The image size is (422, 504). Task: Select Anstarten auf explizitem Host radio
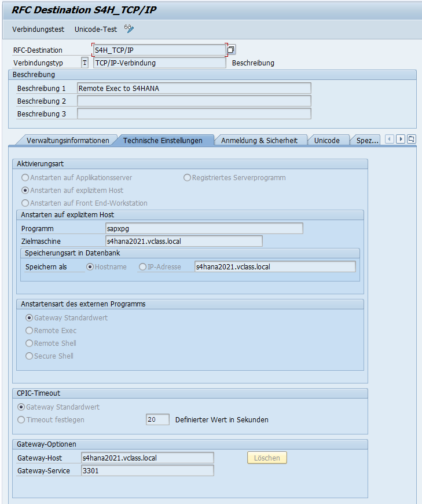tap(25, 190)
